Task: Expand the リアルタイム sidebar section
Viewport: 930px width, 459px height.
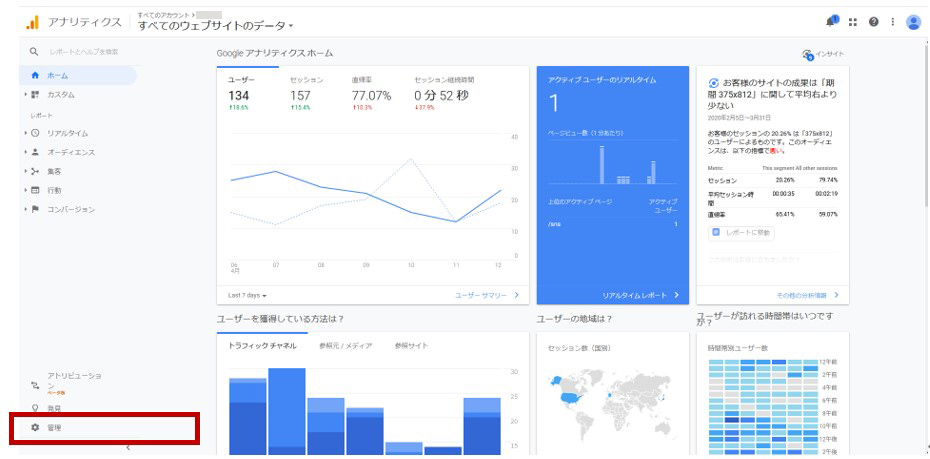Action: (x=67, y=133)
